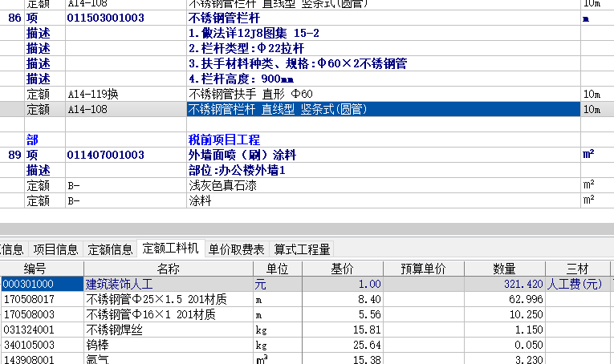Select description 4.栏杆高度: 900mm

tap(241, 79)
